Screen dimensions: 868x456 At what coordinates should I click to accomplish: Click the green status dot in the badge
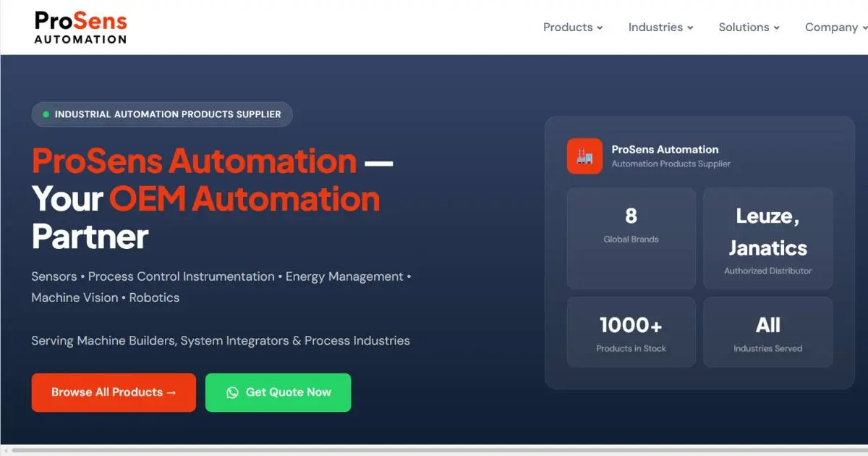[x=46, y=114]
